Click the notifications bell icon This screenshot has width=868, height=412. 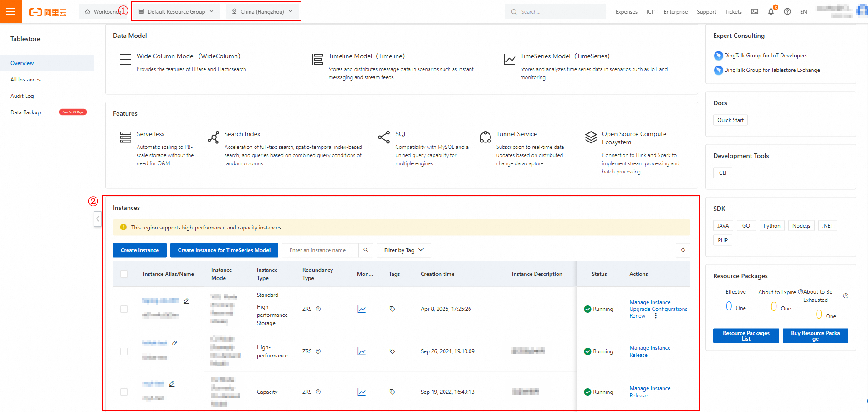point(771,12)
